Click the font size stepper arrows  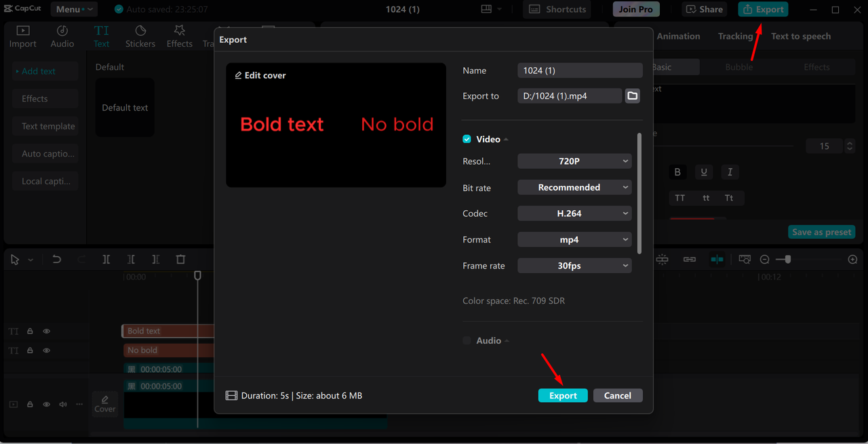[x=850, y=146]
